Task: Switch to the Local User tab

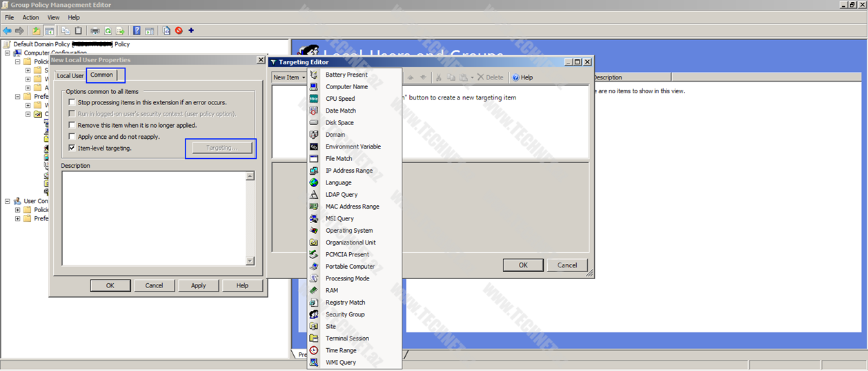Action: click(70, 75)
